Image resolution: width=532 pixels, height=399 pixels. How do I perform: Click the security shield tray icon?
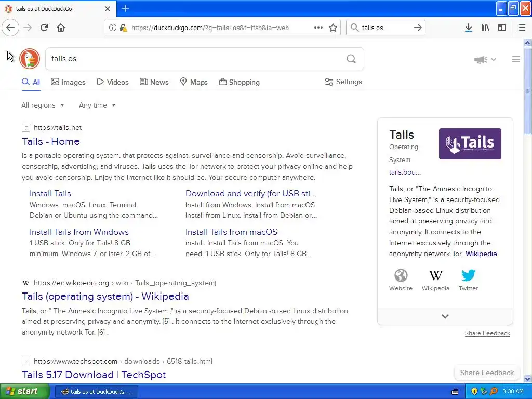[474, 392]
